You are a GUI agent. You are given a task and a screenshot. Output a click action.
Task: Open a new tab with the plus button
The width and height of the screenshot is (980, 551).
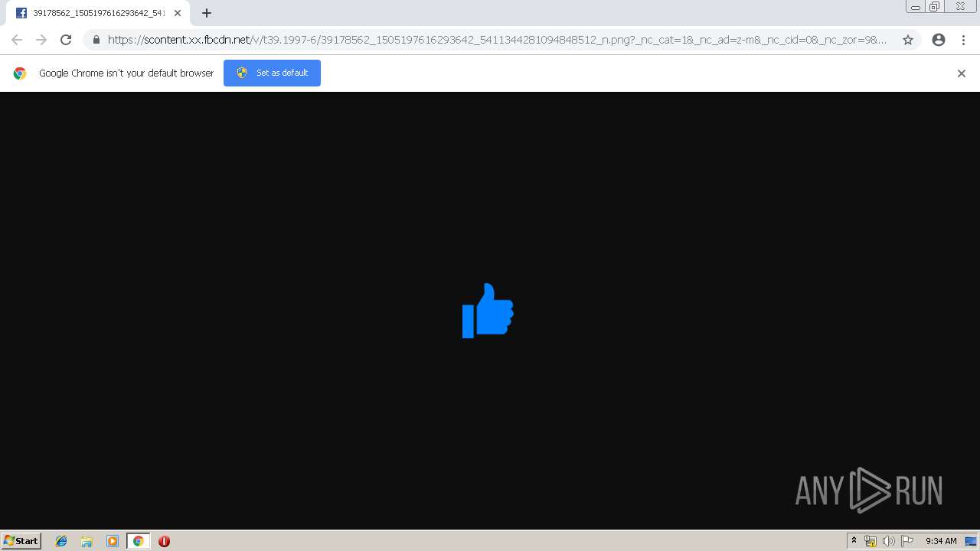click(x=207, y=13)
